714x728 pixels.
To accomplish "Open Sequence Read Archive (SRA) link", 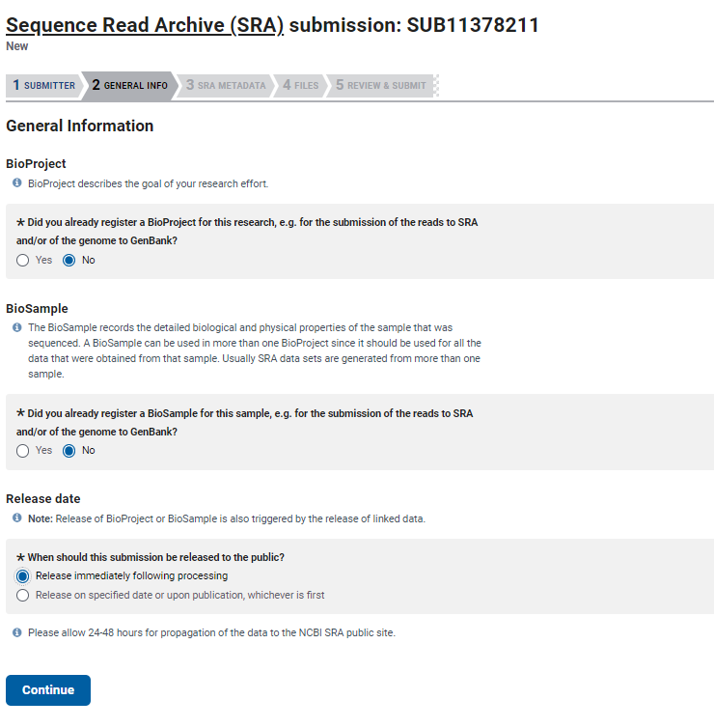I will [145, 25].
